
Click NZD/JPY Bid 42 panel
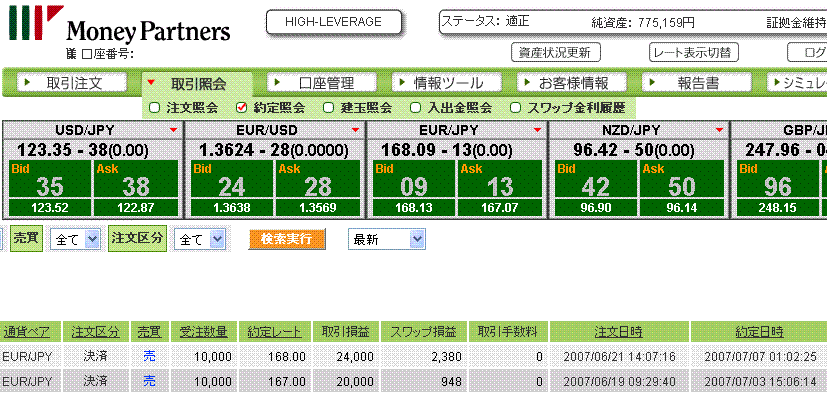coord(596,179)
